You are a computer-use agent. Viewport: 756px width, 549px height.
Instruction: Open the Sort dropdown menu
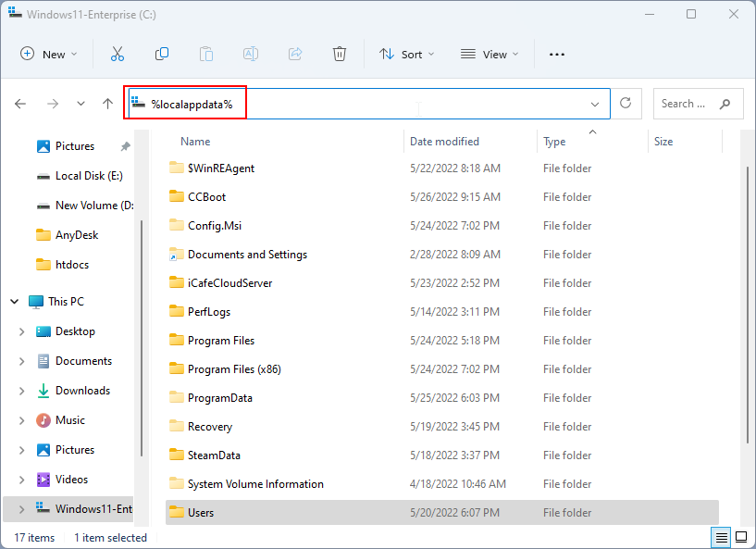[x=407, y=55]
